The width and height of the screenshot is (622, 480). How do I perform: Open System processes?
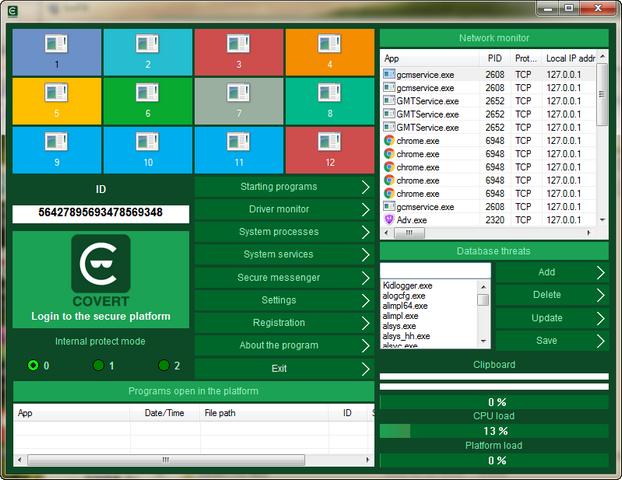pos(284,232)
